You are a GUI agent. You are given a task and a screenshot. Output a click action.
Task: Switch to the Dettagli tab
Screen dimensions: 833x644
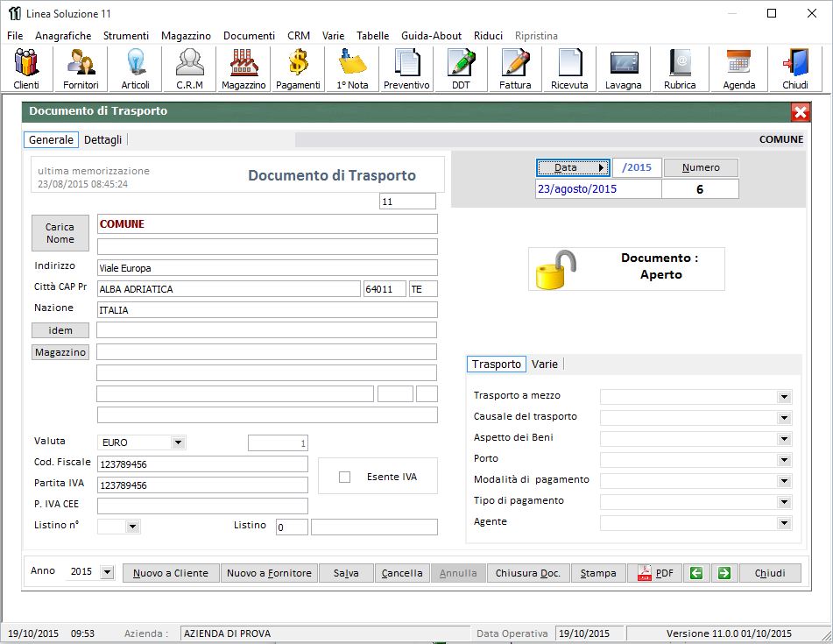pyautogui.click(x=103, y=139)
